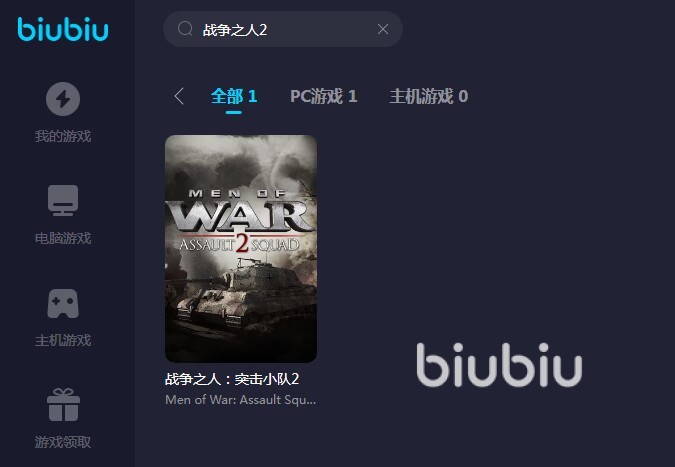
Task: Click the magnifier search icon
Action: (185, 29)
